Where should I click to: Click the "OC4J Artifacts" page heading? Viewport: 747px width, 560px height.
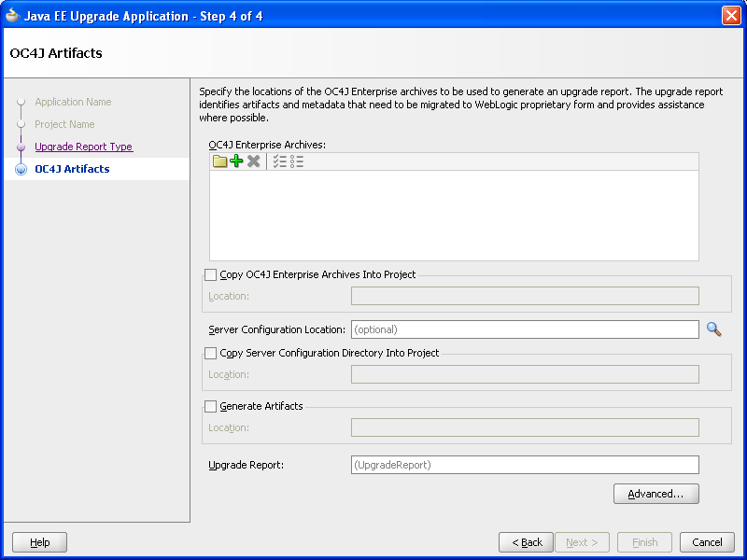[x=56, y=53]
